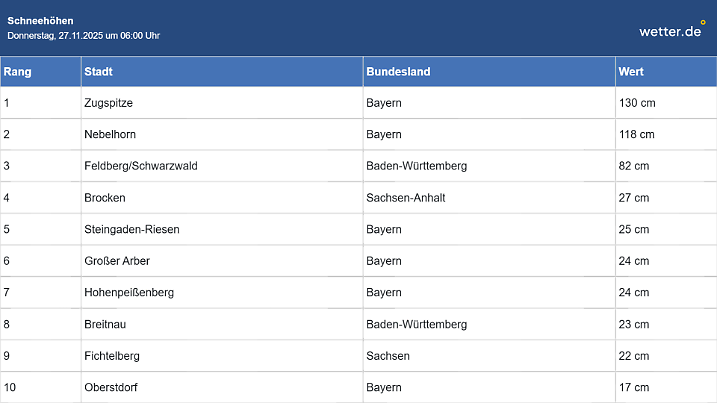Select the Nebelhorn row entry
717x403 pixels.
[109, 134]
